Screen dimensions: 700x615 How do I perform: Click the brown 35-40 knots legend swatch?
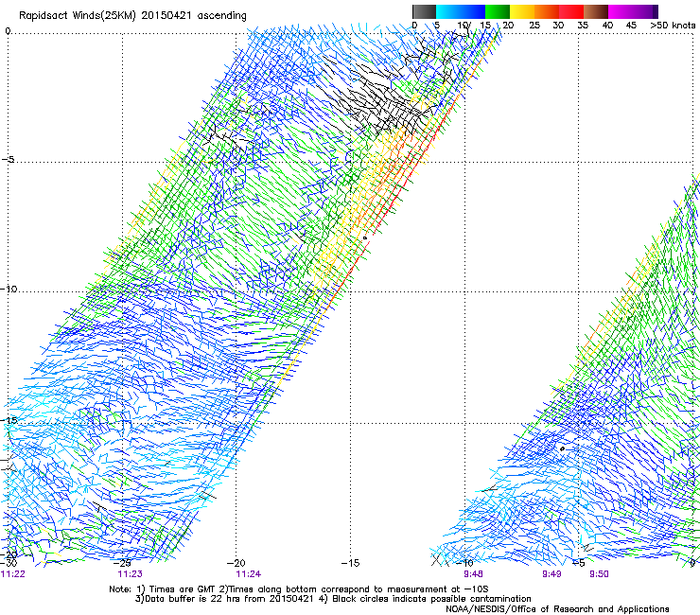pyautogui.click(x=596, y=11)
